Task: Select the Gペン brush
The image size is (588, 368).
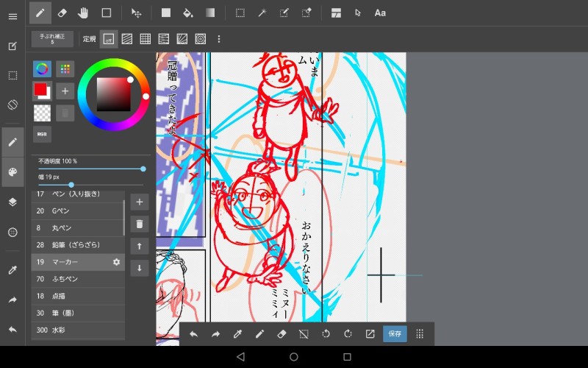Action: pyautogui.click(x=78, y=211)
